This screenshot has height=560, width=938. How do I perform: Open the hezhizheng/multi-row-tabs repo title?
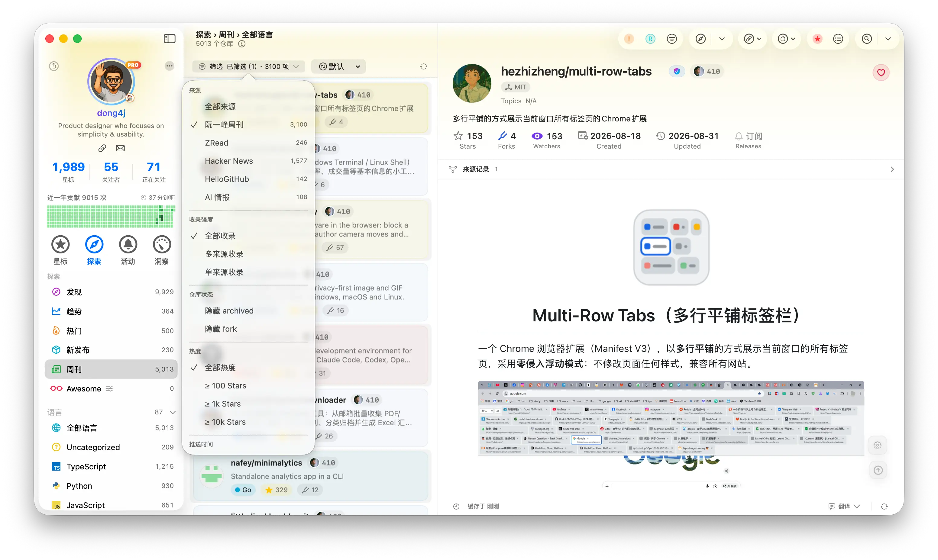click(x=576, y=71)
